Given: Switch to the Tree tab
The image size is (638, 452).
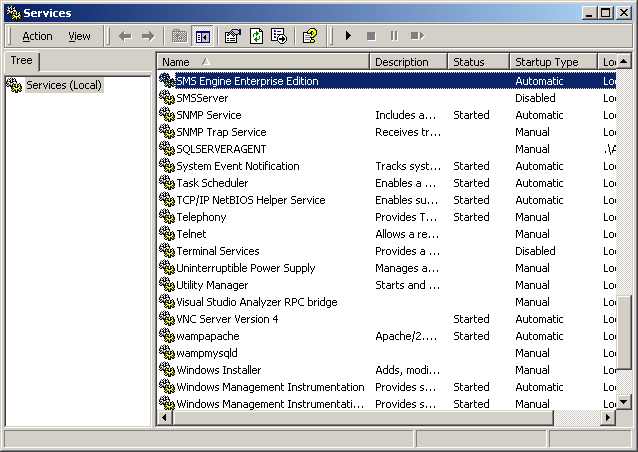Looking at the screenshot, I should [x=20, y=61].
